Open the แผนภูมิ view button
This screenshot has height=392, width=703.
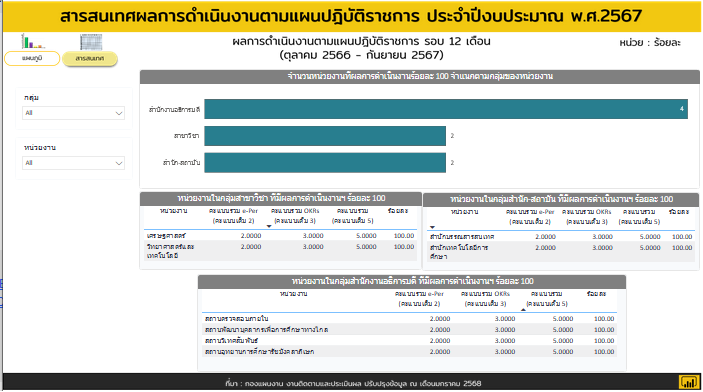coord(32,58)
